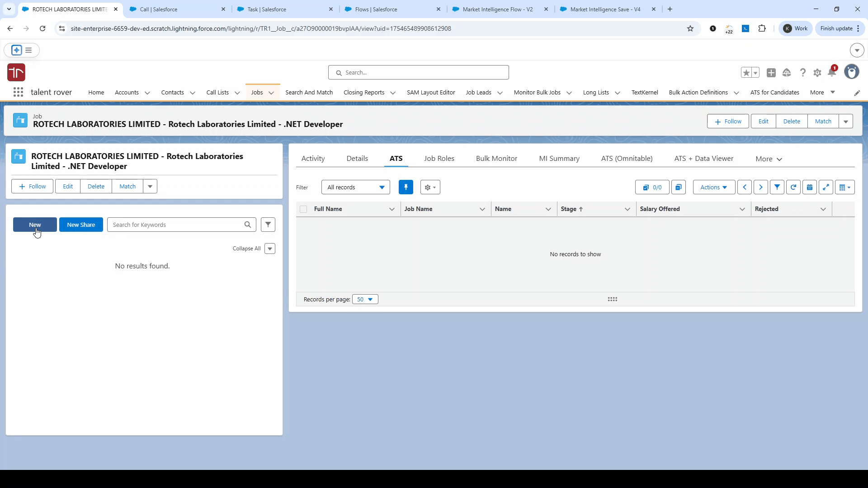Screen dimensions: 868x488
Task: Bookmark this page with the star icon
Action: [x=690, y=28]
